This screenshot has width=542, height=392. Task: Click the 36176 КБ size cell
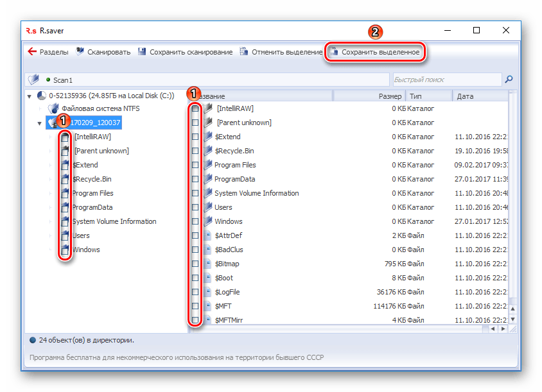pyautogui.click(x=391, y=292)
